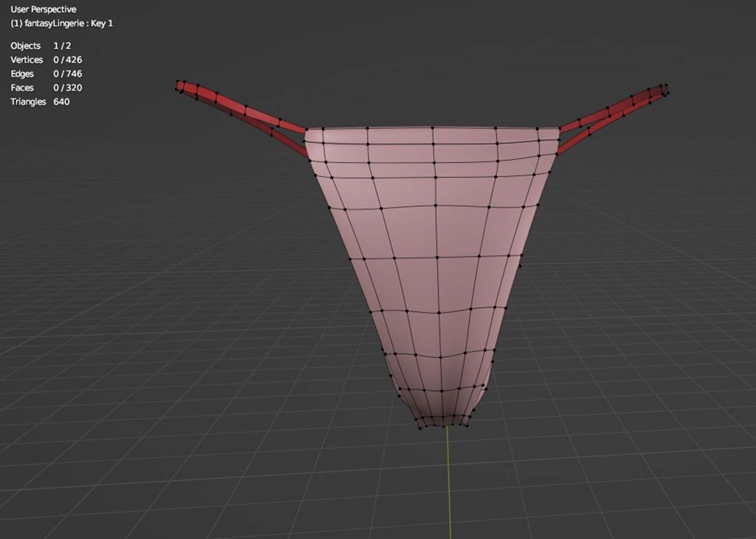Click the Objects 1 / 2 statistic
The width and height of the screenshot is (756, 539).
(41, 46)
